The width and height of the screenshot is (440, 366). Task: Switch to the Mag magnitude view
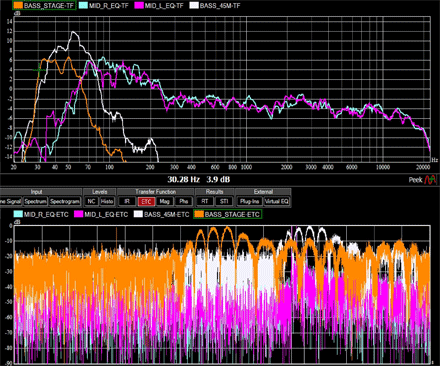point(165,201)
